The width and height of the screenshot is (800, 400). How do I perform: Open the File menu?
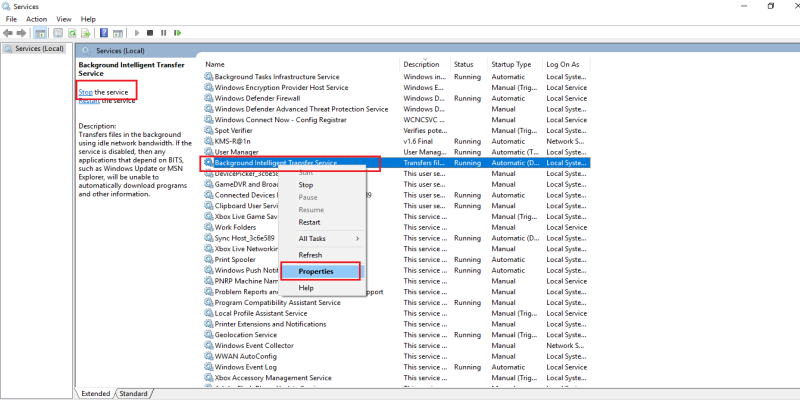point(11,19)
